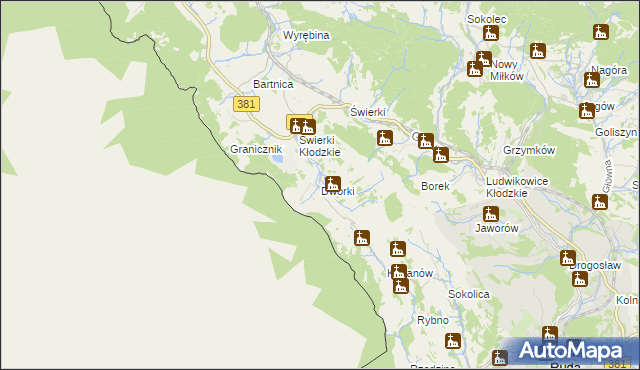Image resolution: width=640 pixels, height=370 pixels.
Task: Click the church icon in top-right corner
Action: click(601, 32)
